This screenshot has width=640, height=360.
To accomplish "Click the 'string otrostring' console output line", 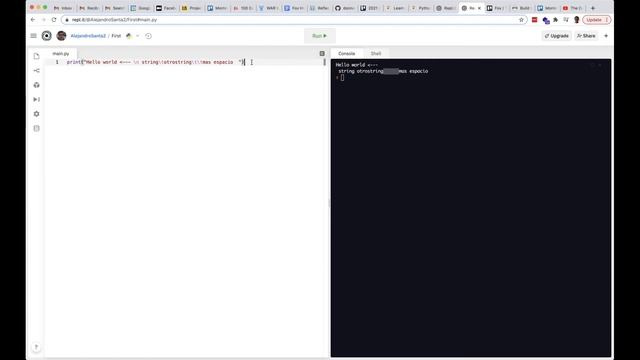I will pos(383,71).
